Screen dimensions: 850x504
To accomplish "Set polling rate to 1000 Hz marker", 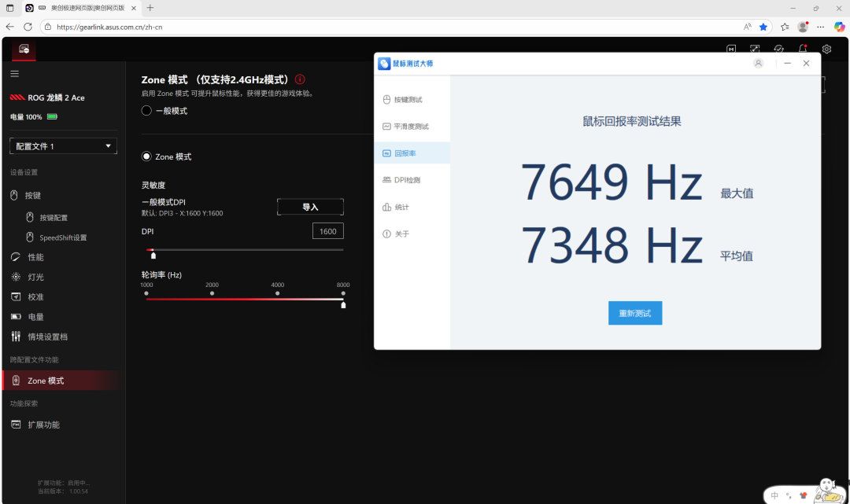I will (146, 293).
